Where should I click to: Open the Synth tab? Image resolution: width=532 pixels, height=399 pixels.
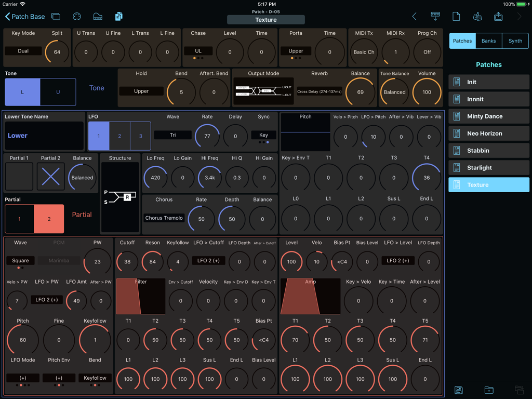pyautogui.click(x=515, y=41)
